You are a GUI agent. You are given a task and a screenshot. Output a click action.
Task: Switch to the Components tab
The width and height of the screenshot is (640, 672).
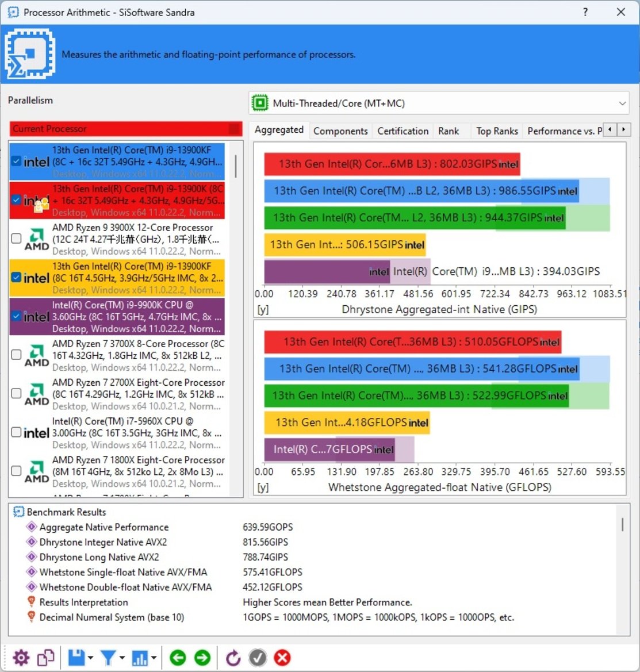(x=340, y=131)
